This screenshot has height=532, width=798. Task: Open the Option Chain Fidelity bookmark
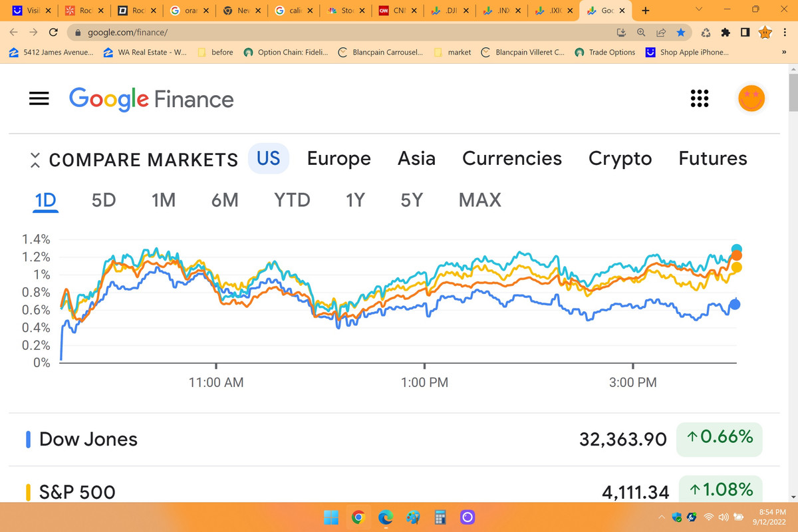[x=287, y=52]
